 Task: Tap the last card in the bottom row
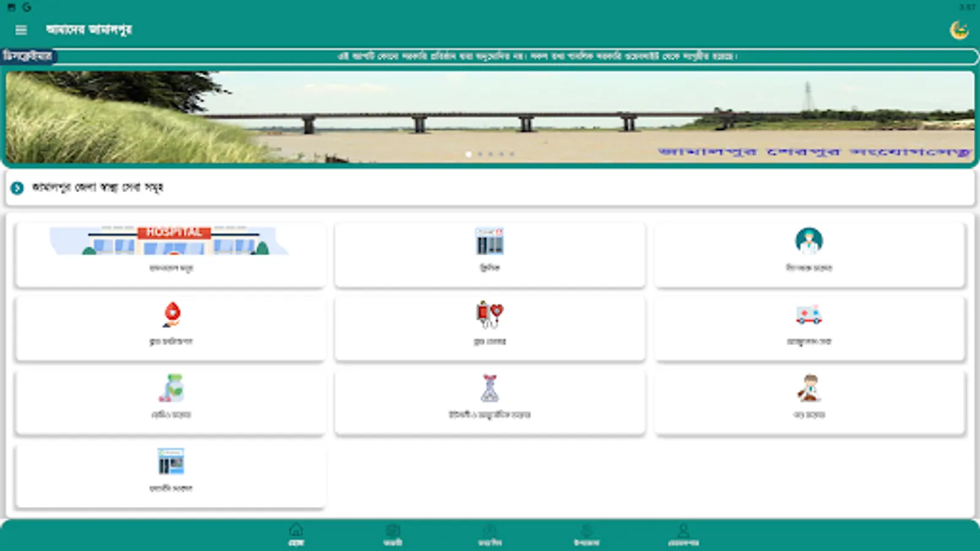170,471
